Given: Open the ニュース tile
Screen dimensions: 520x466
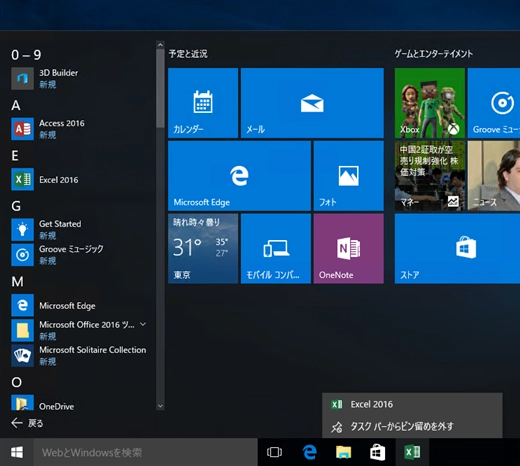Looking at the screenshot, I should [x=494, y=176].
